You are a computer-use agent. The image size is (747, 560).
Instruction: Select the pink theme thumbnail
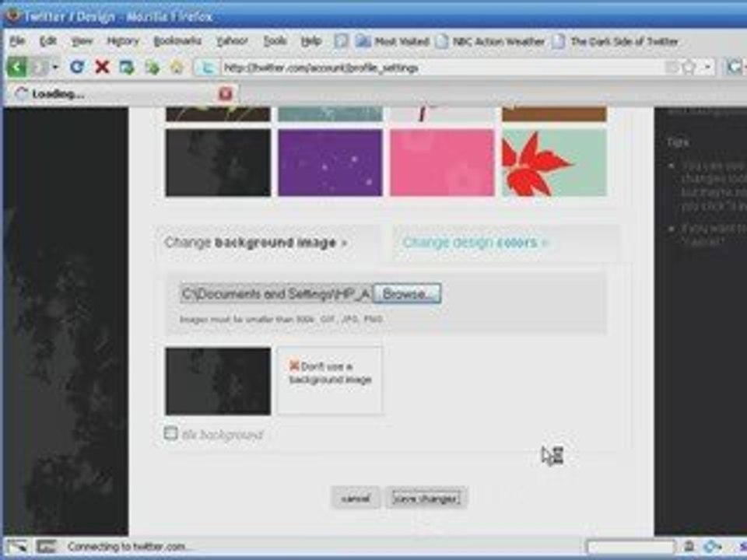point(442,163)
